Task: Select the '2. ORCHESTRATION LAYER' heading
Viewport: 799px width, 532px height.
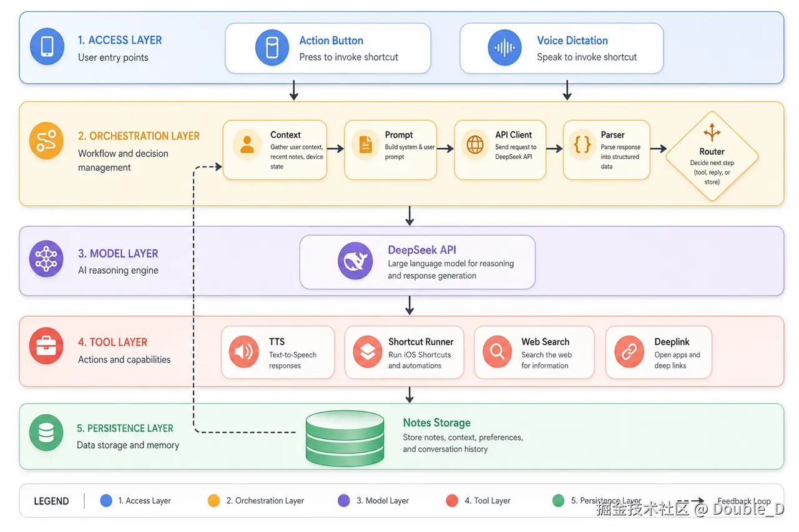Action: 139,136
